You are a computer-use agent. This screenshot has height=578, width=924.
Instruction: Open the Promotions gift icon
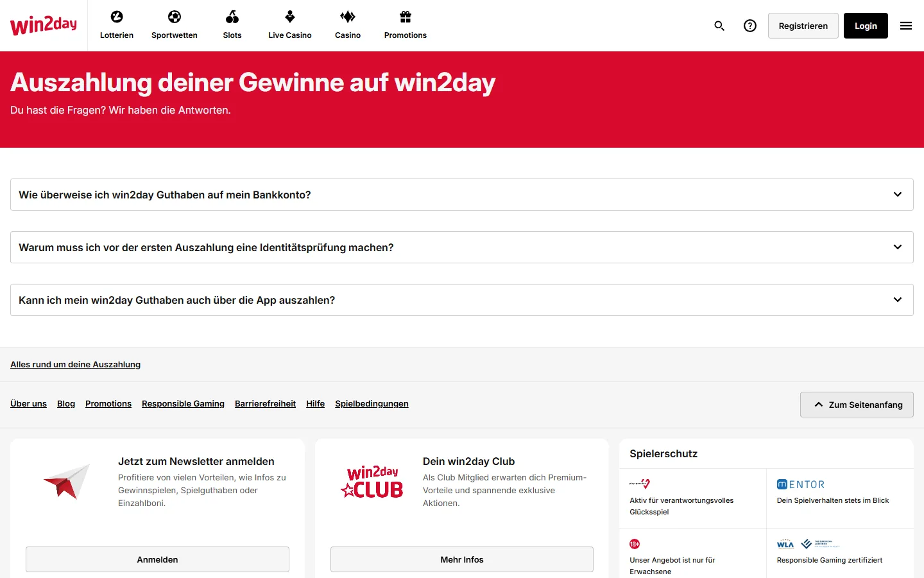[x=406, y=17]
